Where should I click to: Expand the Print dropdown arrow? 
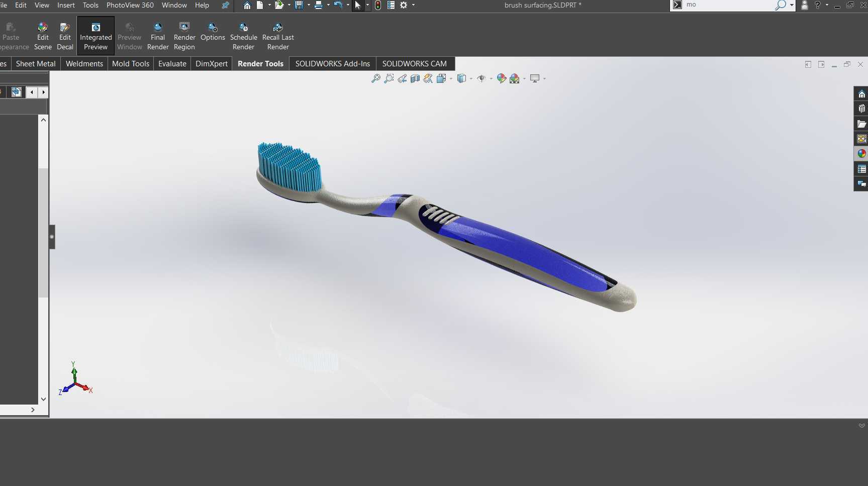coord(328,5)
